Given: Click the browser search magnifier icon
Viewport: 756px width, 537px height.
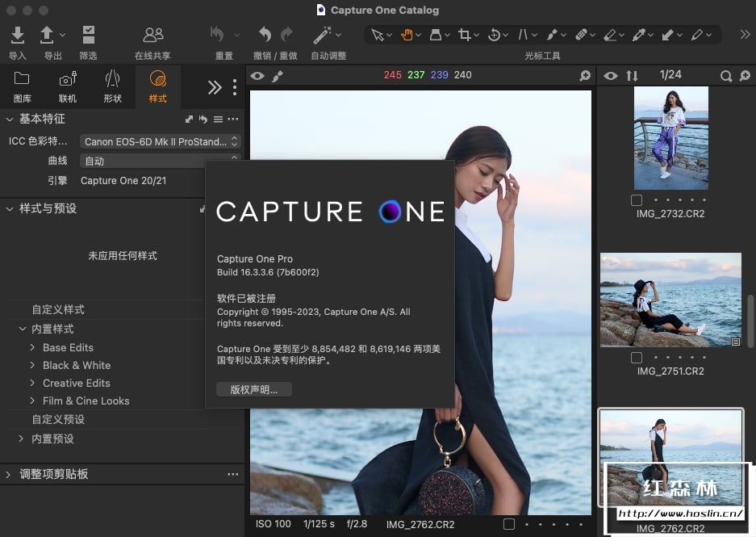Looking at the screenshot, I should (x=726, y=76).
